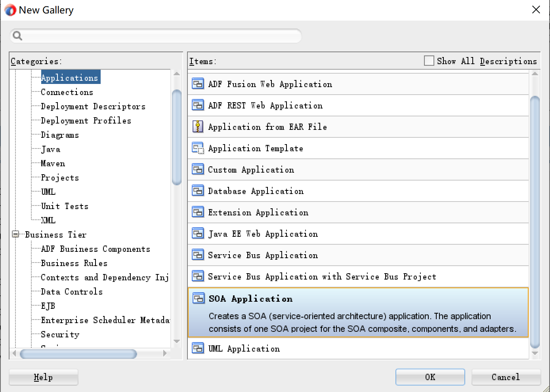Select the ADF Business Components category

click(95, 249)
